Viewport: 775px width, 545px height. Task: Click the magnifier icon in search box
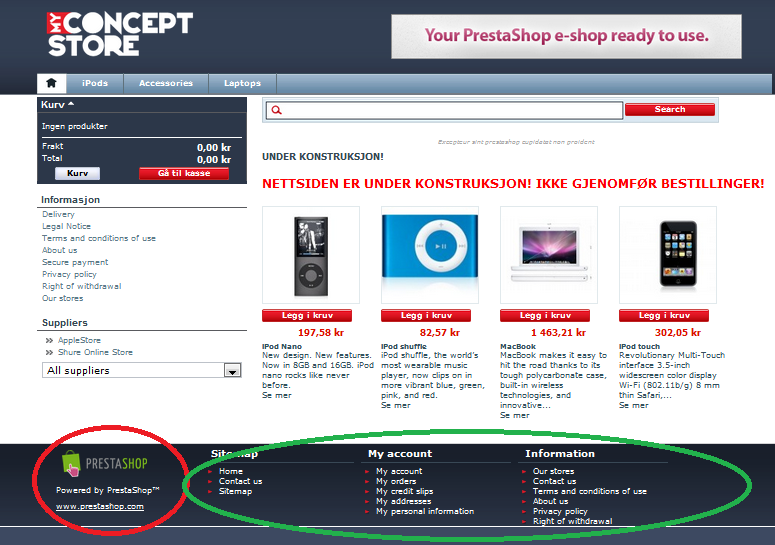click(276, 110)
